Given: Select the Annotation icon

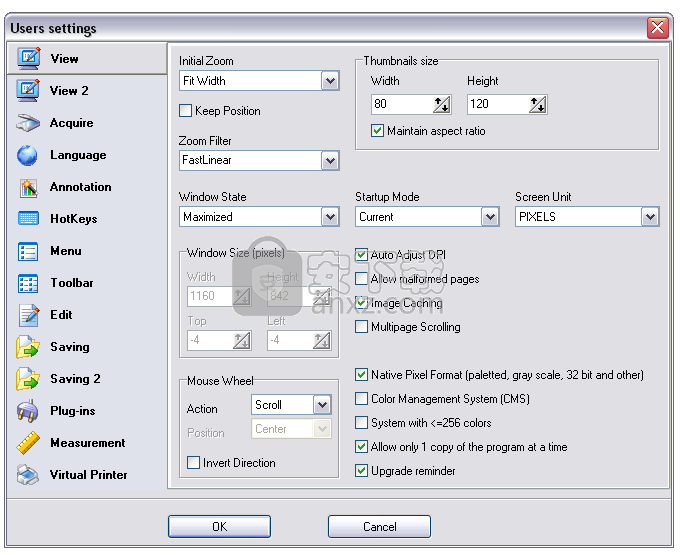Looking at the screenshot, I should [29, 187].
